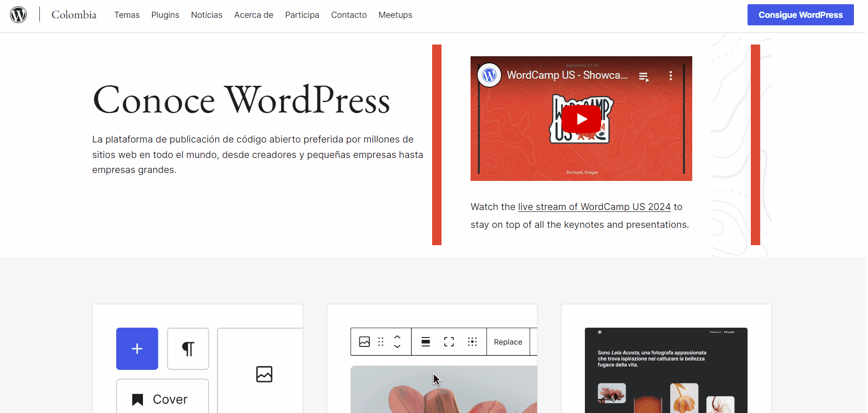Click the Consigue WordPress button
Viewport: 868px width, 413px height.
point(800,15)
